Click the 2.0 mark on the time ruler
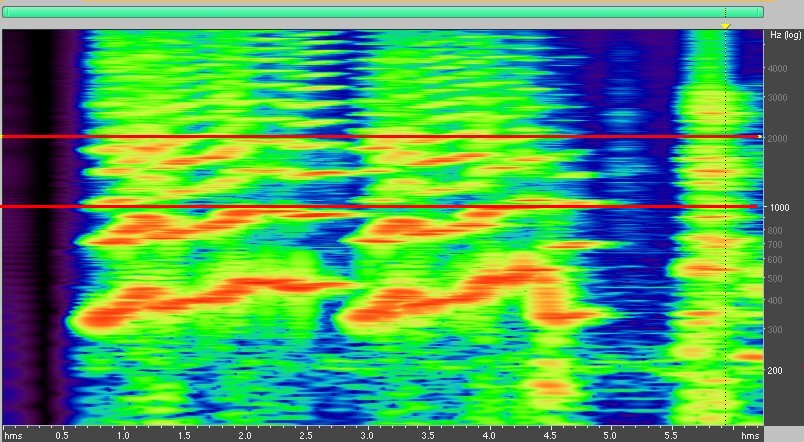This screenshot has height=442, width=804. (x=245, y=436)
